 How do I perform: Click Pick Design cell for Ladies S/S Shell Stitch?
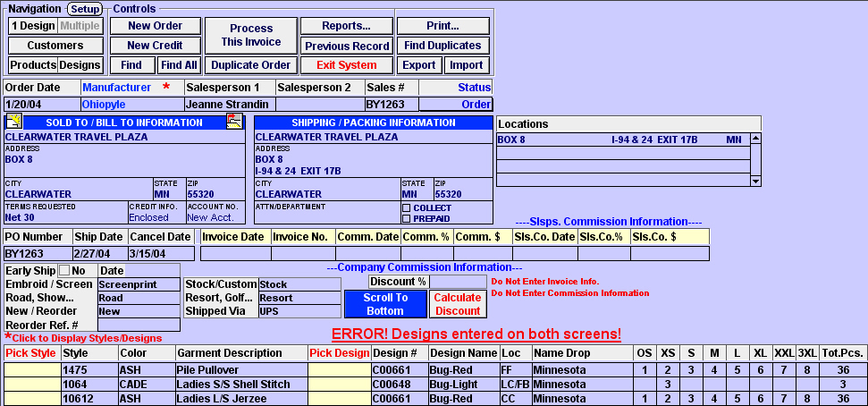point(340,384)
